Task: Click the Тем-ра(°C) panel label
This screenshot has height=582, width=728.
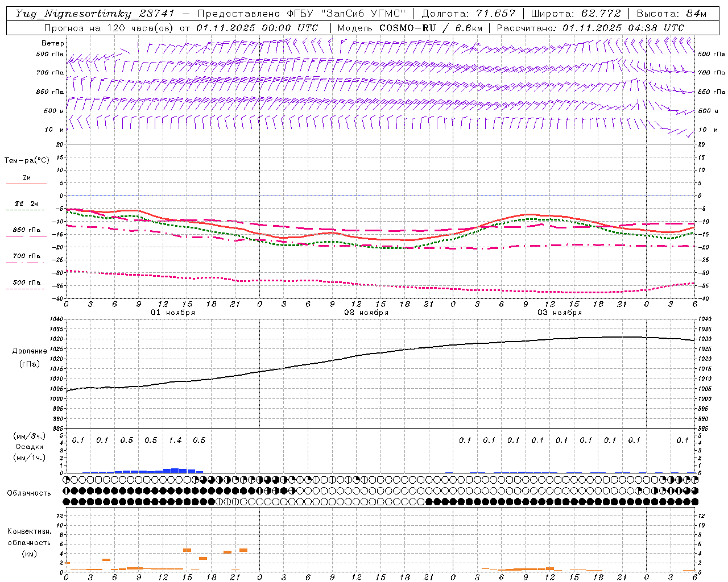Action: [x=27, y=161]
